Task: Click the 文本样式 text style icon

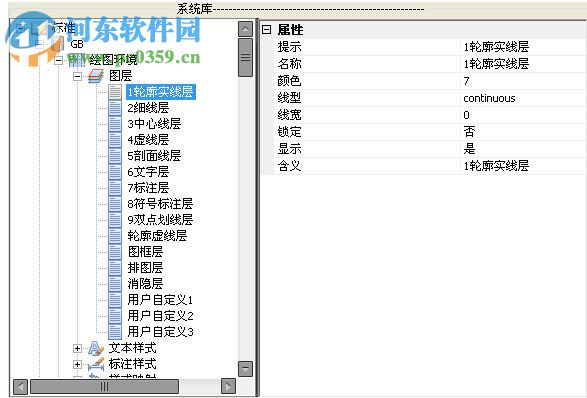Action: tap(96, 349)
